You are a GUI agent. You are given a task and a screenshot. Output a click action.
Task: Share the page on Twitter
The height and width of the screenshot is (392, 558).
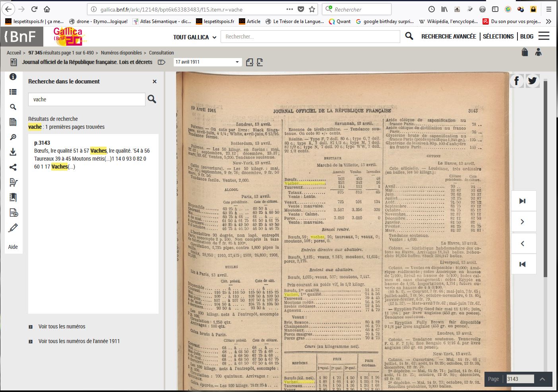(x=532, y=81)
